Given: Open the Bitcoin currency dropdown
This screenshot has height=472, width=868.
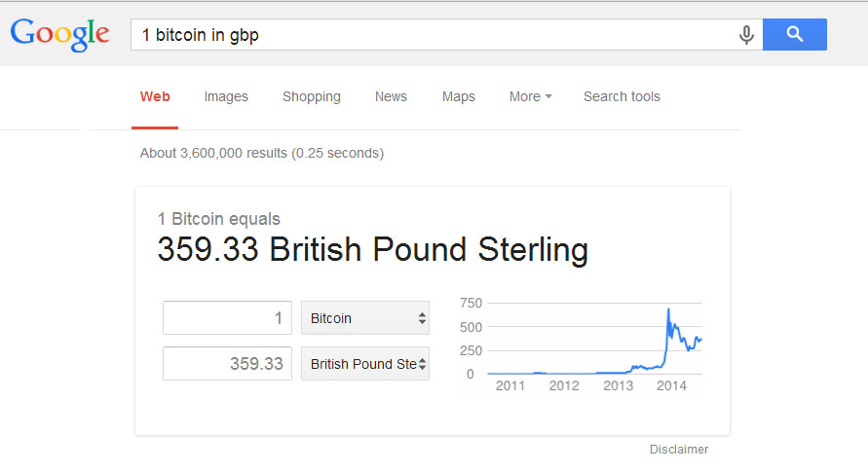Looking at the screenshot, I should tap(365, 318).
